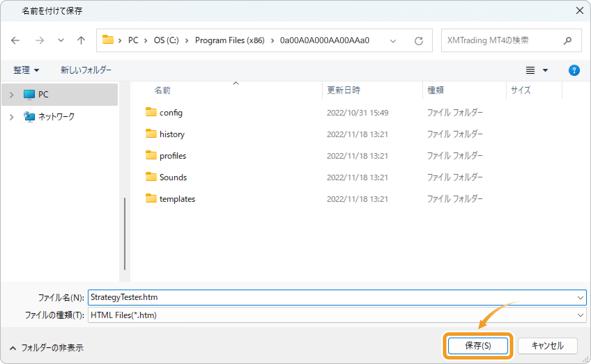Open help with the question mark icon
591x364 pixels.
tap(574, 70)
